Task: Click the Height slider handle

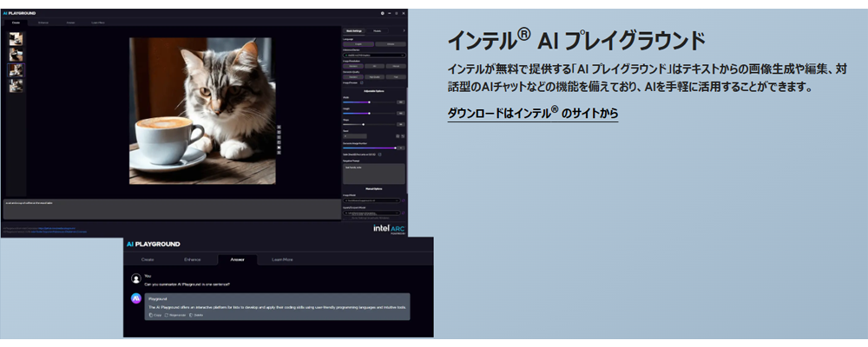Action: click(x=369, y=114)
